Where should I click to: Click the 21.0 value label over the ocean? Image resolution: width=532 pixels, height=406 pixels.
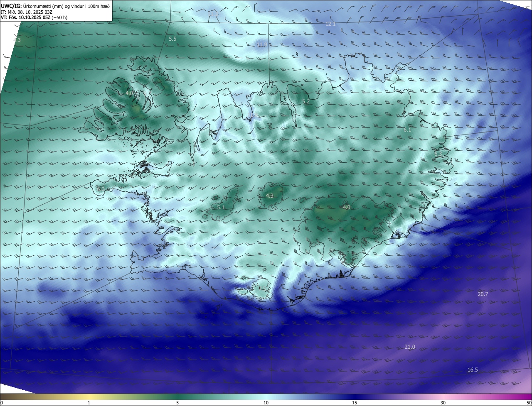410,347
